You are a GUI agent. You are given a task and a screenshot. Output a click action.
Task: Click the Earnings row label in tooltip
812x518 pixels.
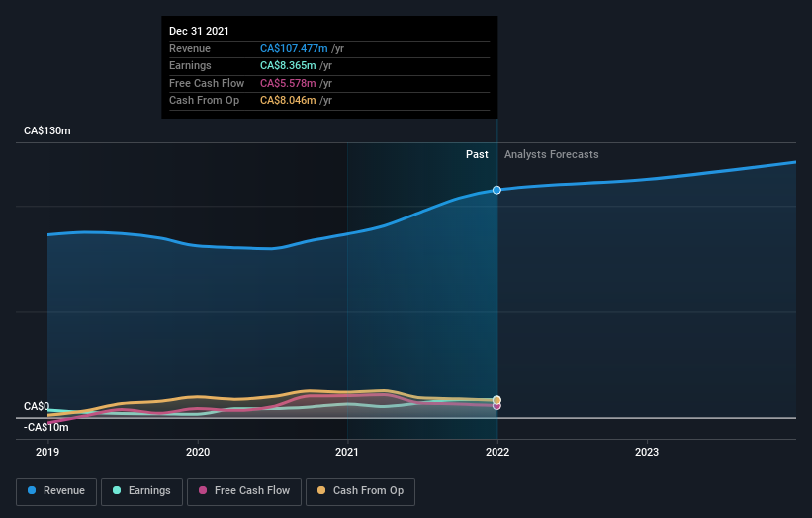[190, 65]
